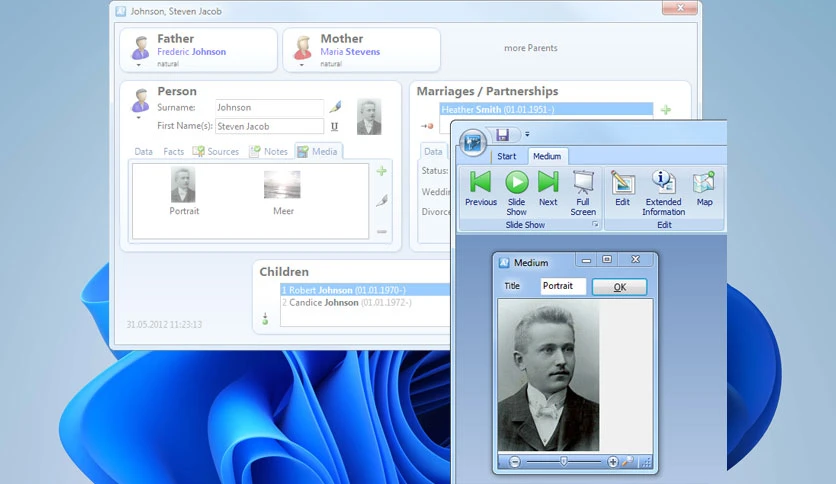
Task: Open the round application menu button
Action: click(x=472, y=142)
